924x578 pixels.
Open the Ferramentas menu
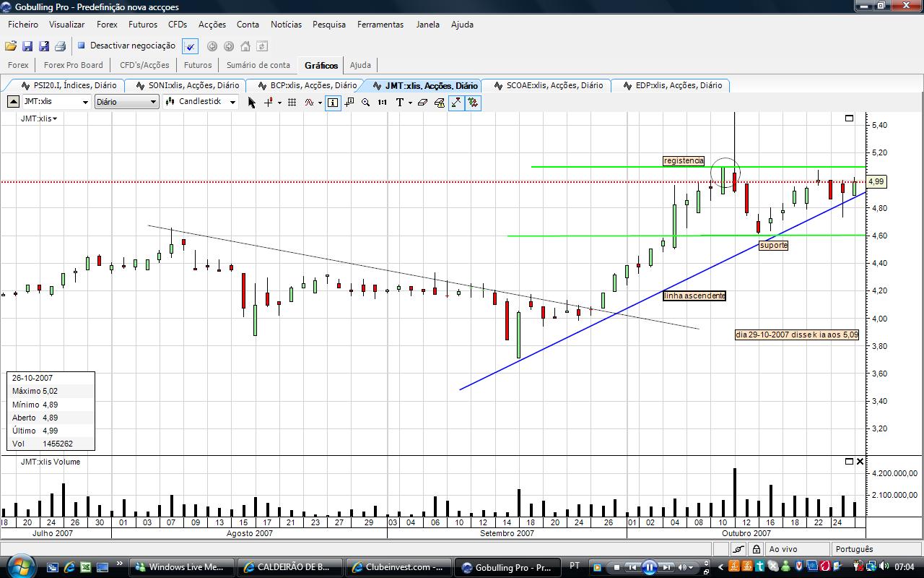[x=380, y=24]
